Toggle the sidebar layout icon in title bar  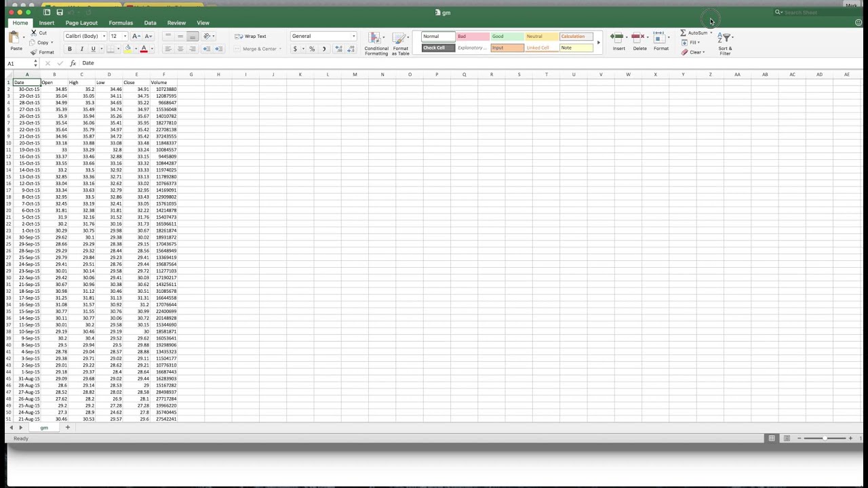tap(47, 12)
